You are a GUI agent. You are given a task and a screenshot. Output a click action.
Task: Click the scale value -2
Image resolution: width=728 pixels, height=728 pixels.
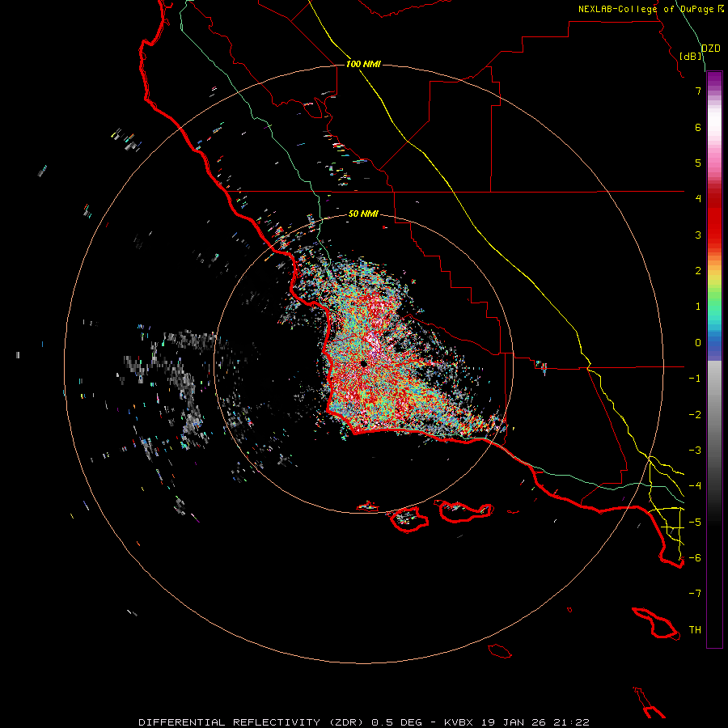(x=695, y=415)
